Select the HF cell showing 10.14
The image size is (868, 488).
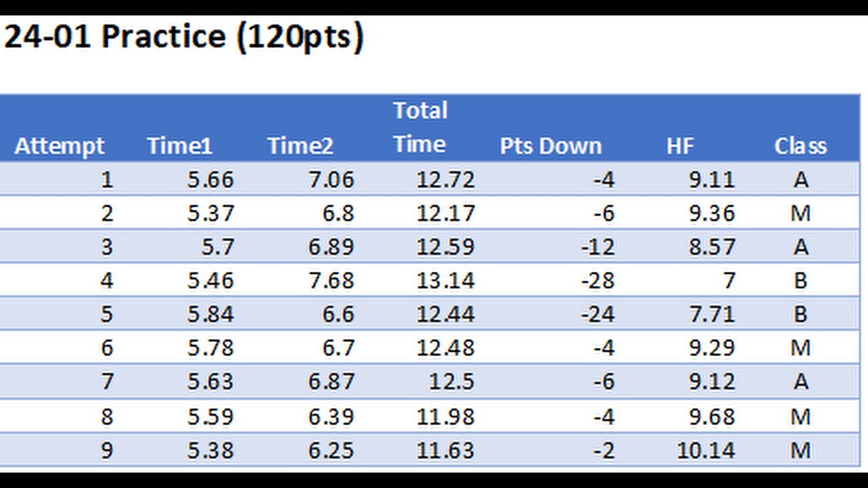[x=705, y=450]
